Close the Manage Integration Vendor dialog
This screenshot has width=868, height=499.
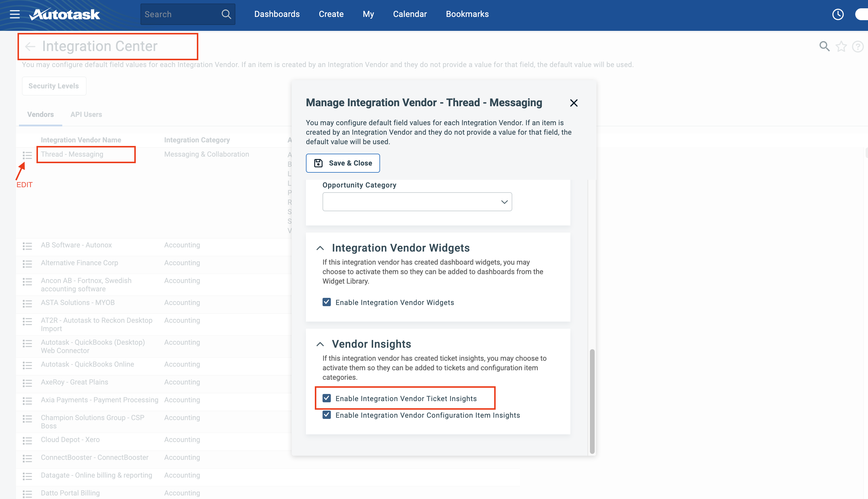(x=574, y=103)
